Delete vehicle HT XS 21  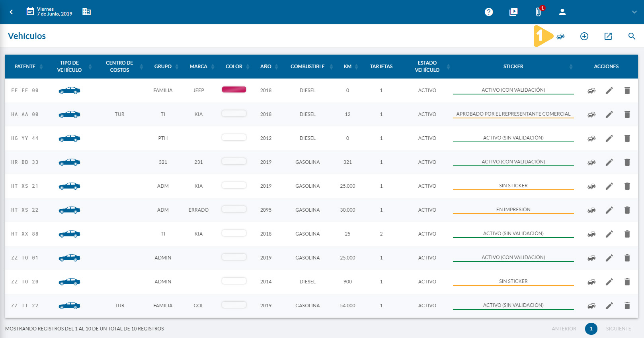627,186
